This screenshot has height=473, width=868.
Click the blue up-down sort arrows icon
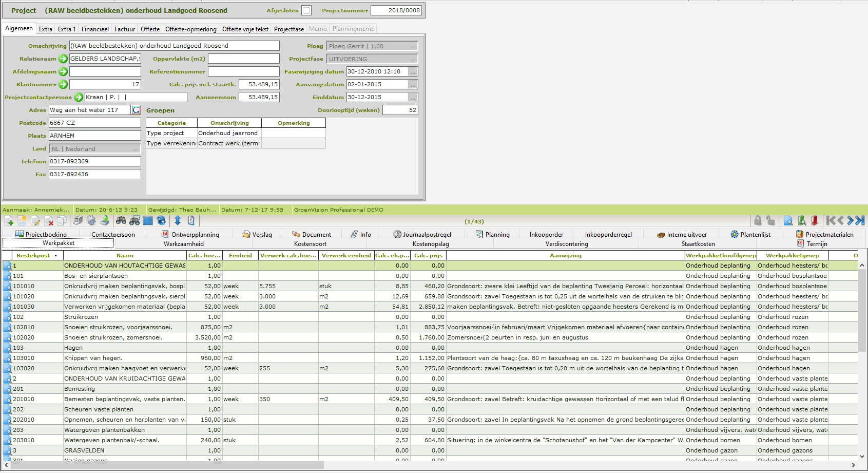[178, 221]
